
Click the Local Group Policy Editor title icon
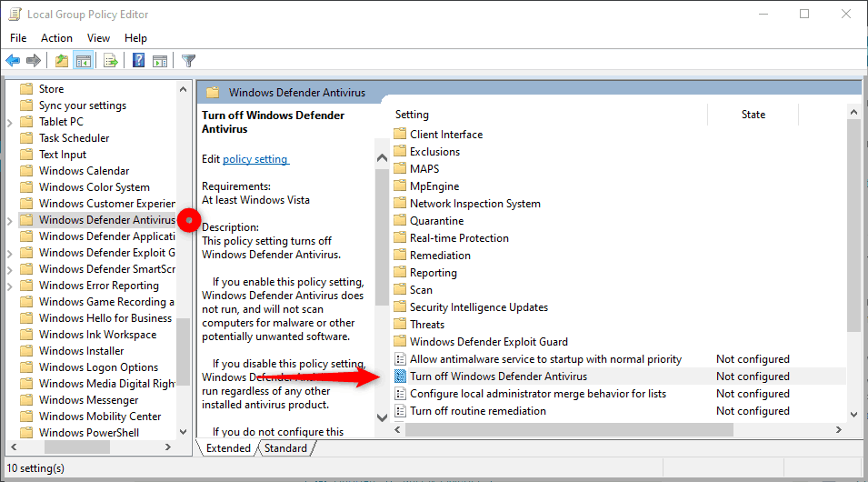click(15, 15)
